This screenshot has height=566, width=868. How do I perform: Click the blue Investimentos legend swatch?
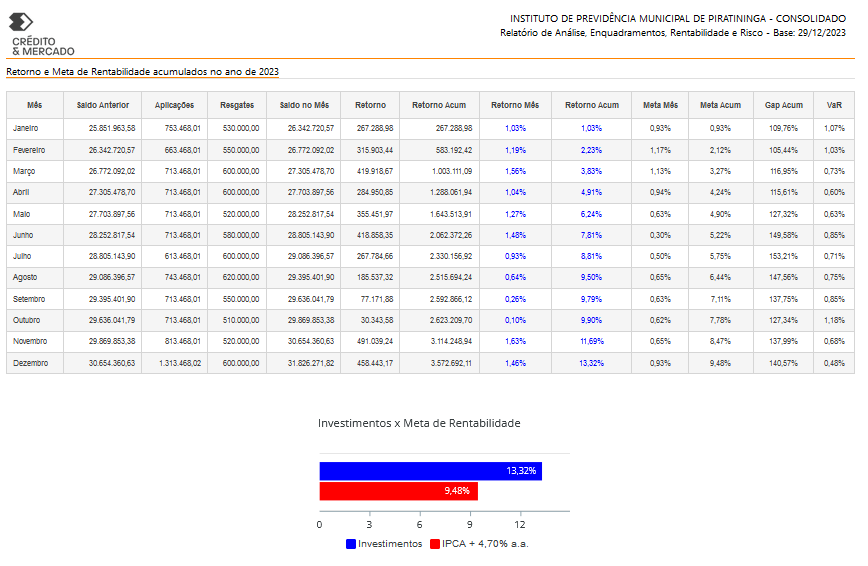pyautogui.click(x=350, y=544)
